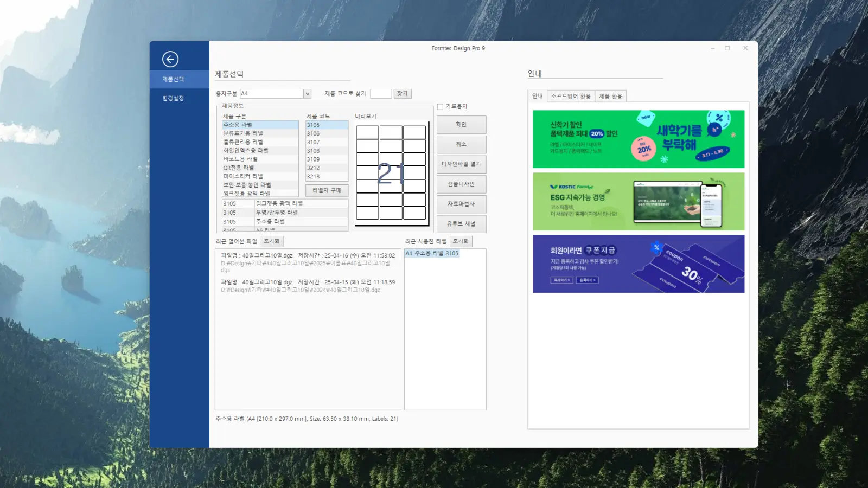Select QR전용 라벨 in category list
Screen dimensions: 868x488
pyautogui.click(x=260, y=168)
